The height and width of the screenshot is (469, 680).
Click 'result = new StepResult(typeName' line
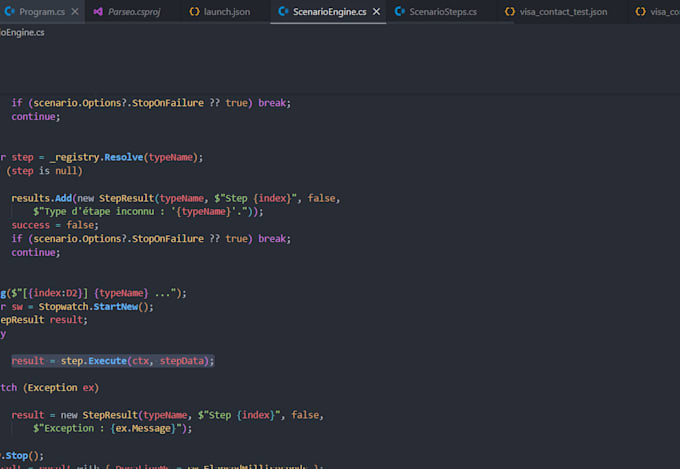[x=167, y=415]
